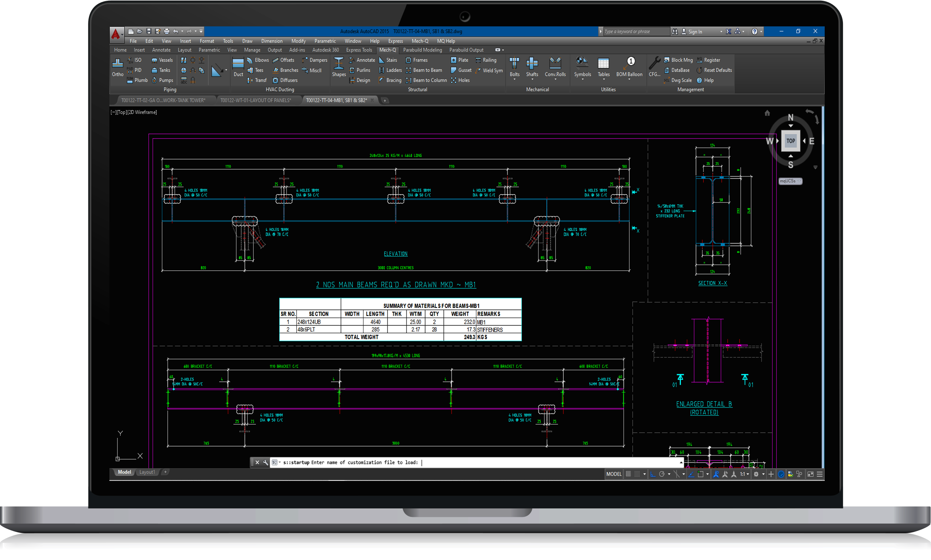Select the BOM Balloon tool
The image size is (931, 560).
(x=629, y=67)
